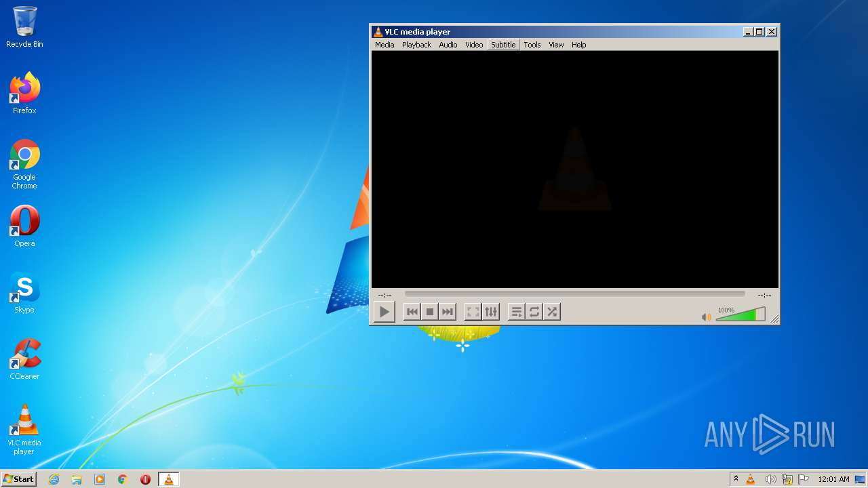Click the remaining time label

tap(764, 295)
